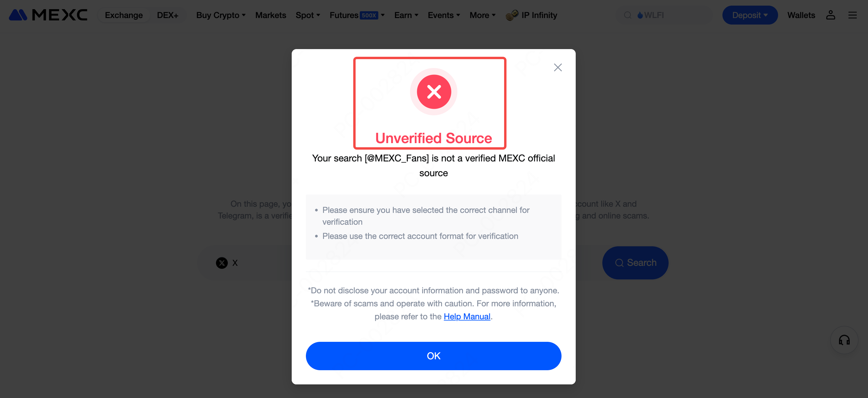Expand the Earn dropdown
The image size is (868, 398).
(x=406, y=15)
